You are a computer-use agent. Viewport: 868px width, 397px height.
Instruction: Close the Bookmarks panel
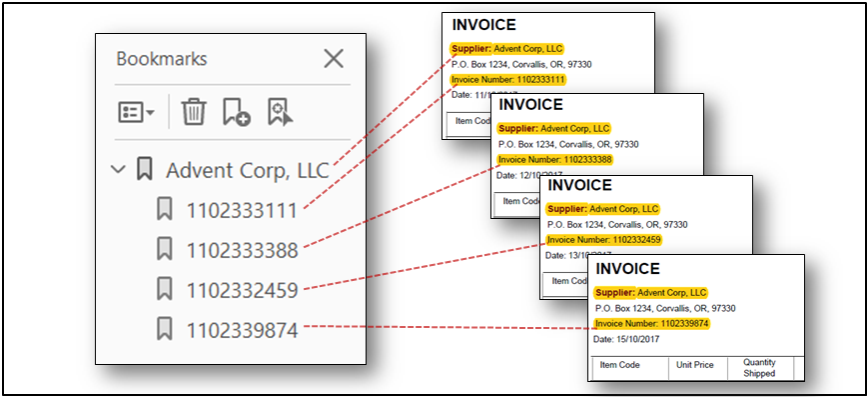point(334,58)
